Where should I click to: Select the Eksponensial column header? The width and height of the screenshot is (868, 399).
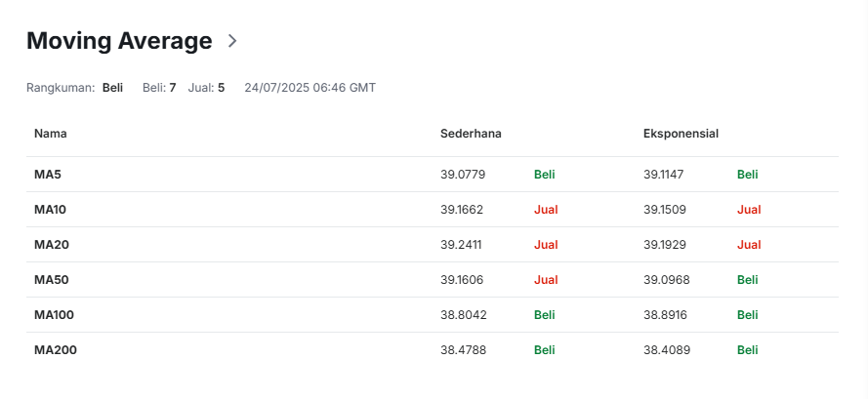click(x=681, y=134)
